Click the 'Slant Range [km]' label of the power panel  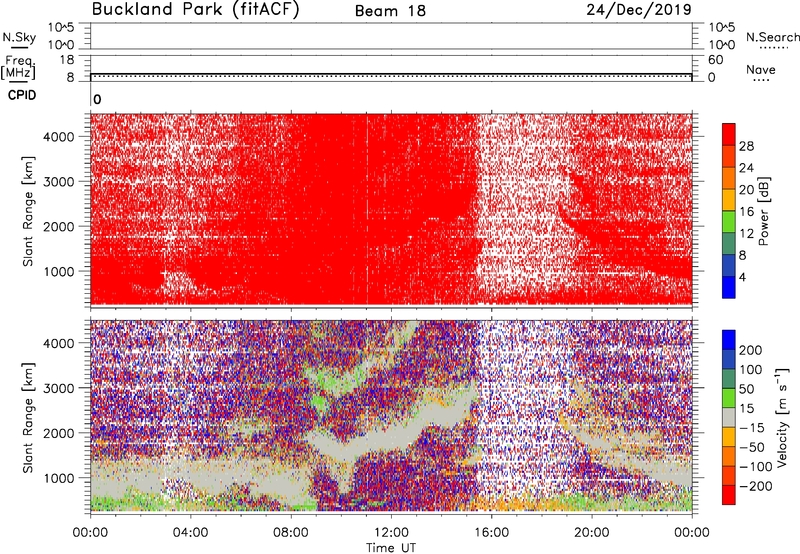pyautogui.click(x=28, y=211)
